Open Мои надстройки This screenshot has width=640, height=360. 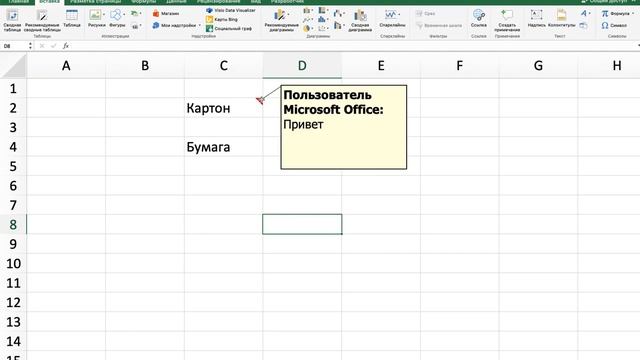pos(174,25)
